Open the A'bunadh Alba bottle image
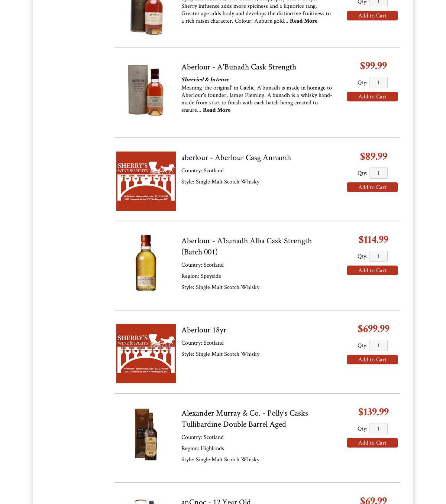This screenshot has height=504, width=446. pyautogui.click(x=146, y=263)
